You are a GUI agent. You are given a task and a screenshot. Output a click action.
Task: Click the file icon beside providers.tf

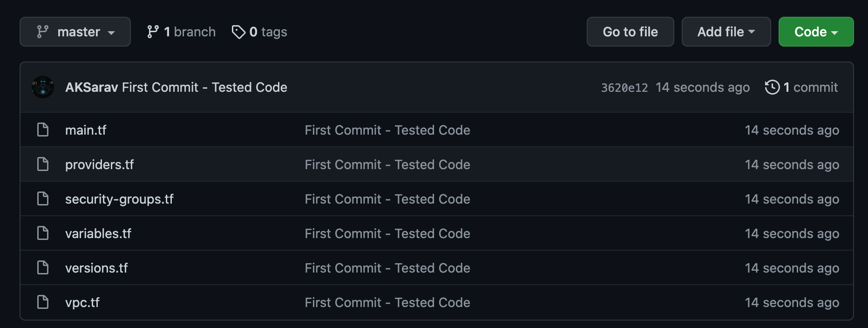(43, 164)
